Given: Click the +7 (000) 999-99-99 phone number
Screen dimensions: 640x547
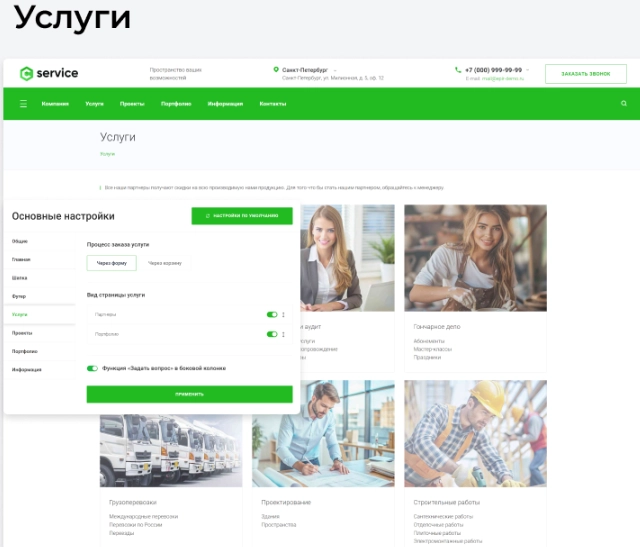Looking at the screenshot, I should [493, 70].
